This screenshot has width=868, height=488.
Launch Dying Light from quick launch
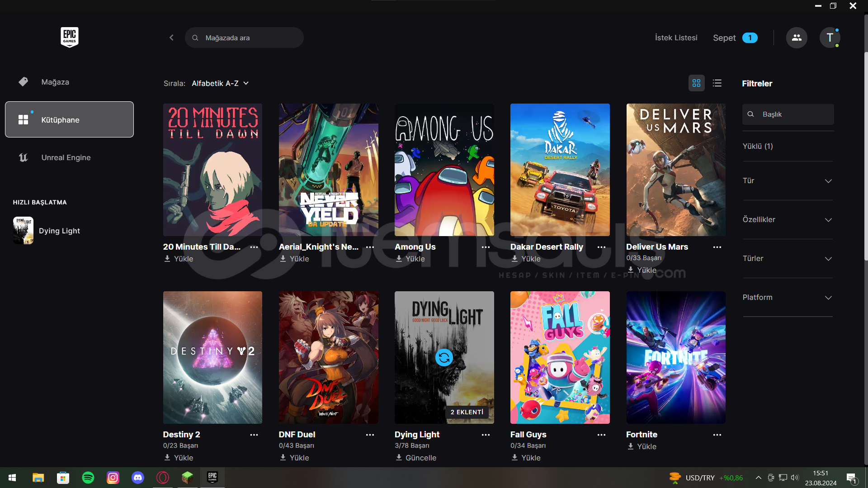(47, 231)
